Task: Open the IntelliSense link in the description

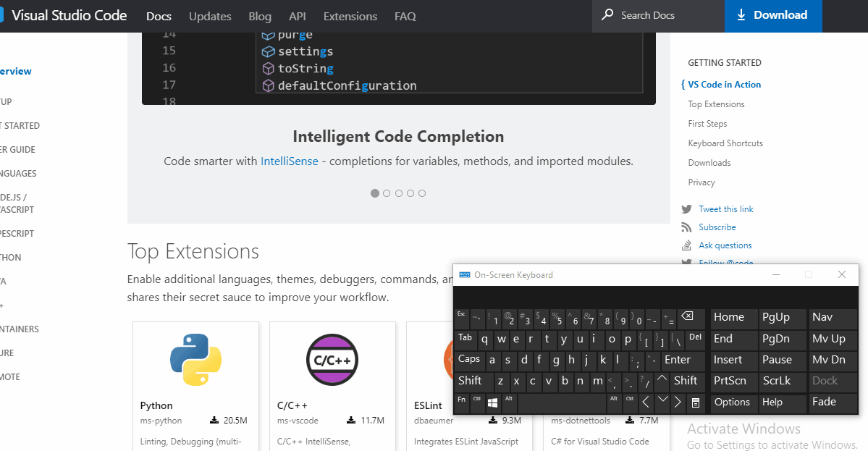Action: coord(290,161)
